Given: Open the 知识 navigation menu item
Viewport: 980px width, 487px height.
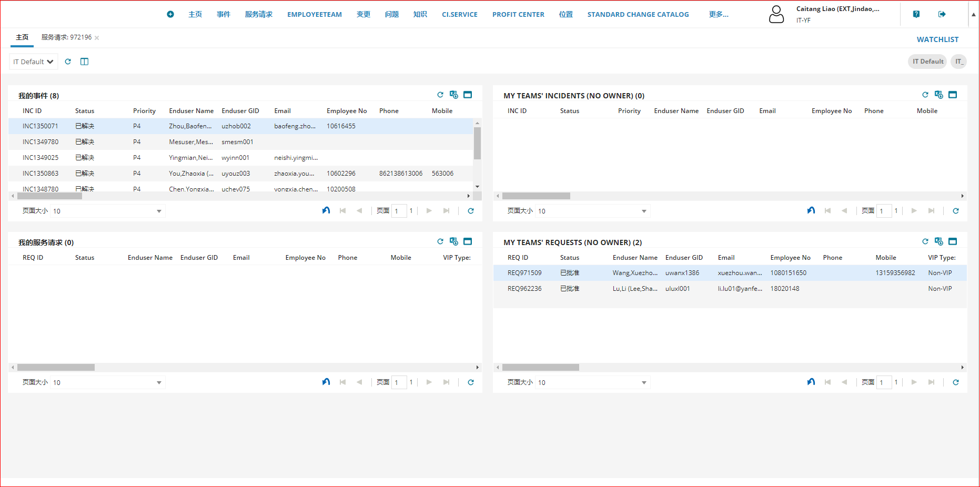Looking at the screenshot, I should click(420, 14).
